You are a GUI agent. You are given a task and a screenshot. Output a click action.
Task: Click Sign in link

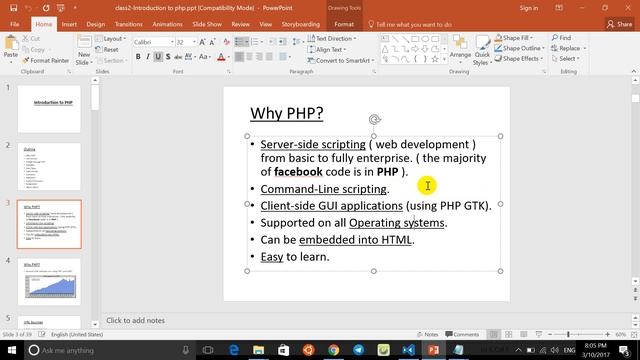coord(529,8)
